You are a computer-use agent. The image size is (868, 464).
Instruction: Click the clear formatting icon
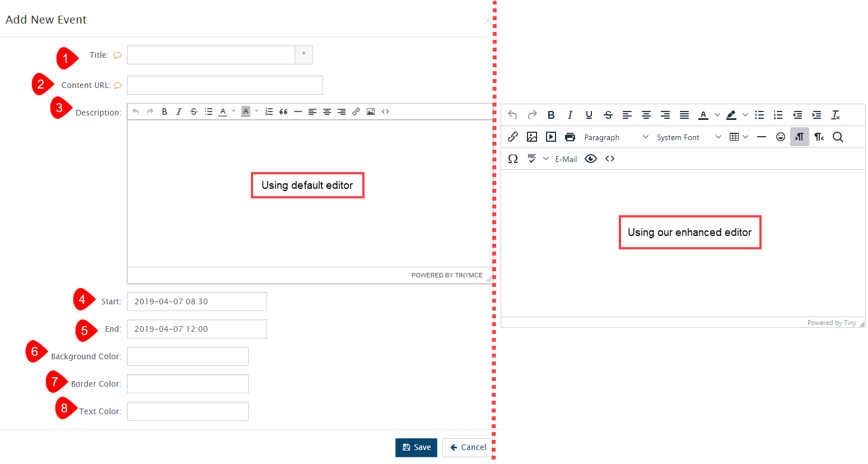[x=836, y=115]
